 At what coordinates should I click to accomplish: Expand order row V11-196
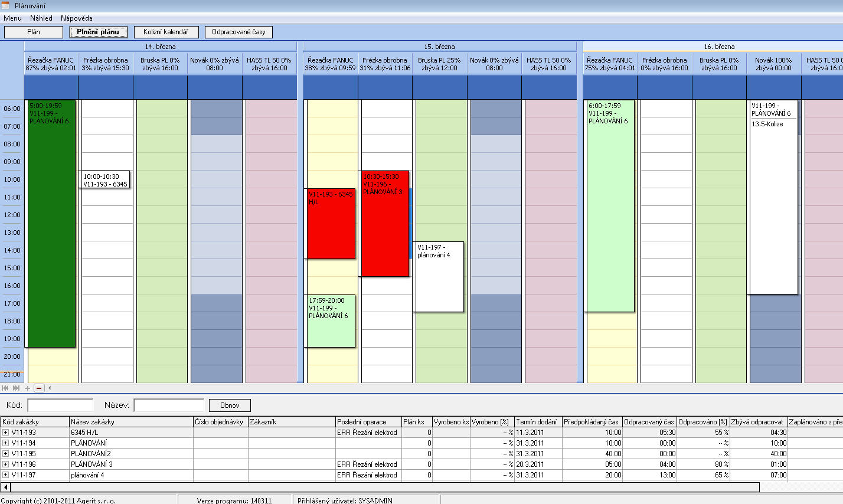pos(6,464)
